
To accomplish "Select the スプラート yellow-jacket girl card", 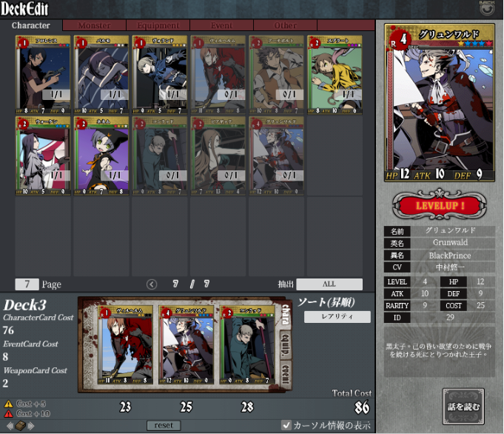I will pyautogui.click(x=335, y=75).
